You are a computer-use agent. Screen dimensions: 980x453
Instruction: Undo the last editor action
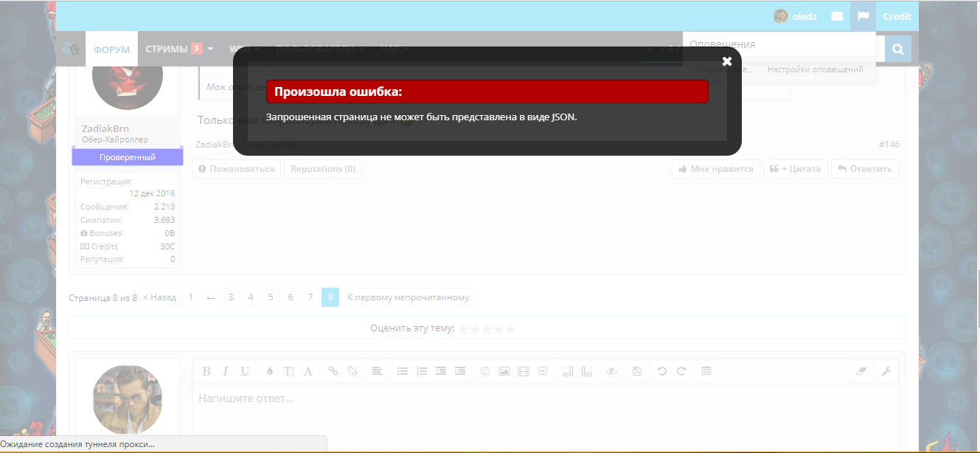coord(661,371)
